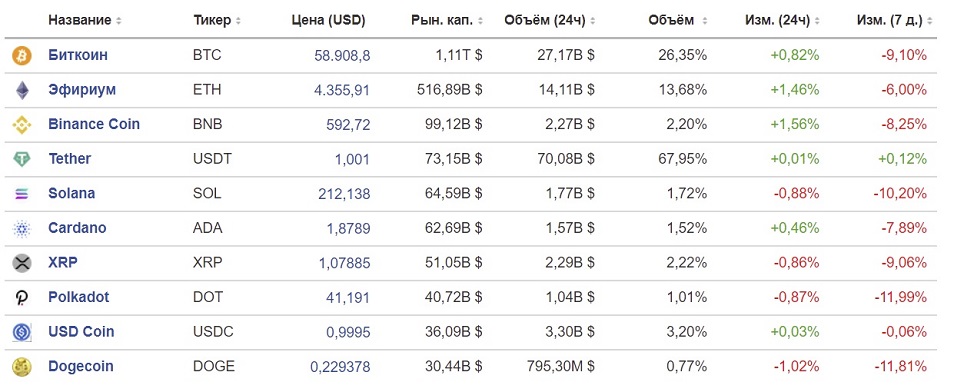Click the Binance Coin yellow icon
This screenshot has height=392, width=954.
click(22, 125)
